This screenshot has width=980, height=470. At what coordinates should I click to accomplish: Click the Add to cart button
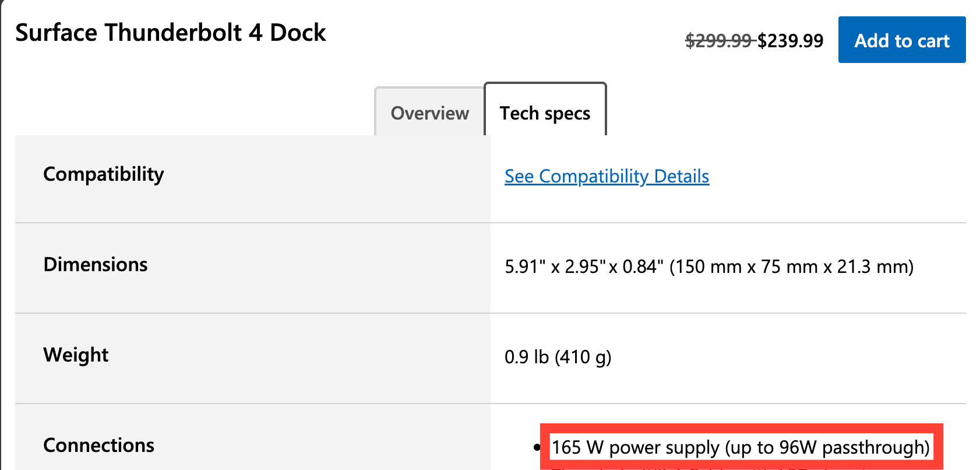pyautogui.click(x=901, y=40)
